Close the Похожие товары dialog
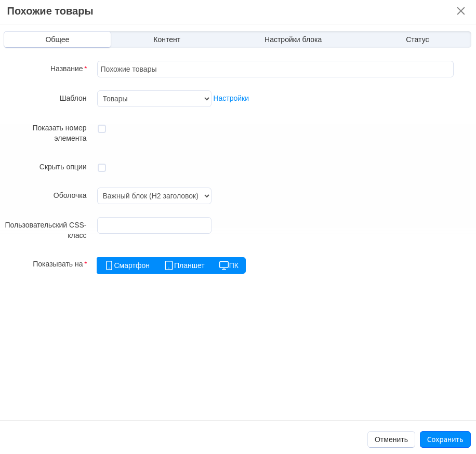This screenshot has height=454, width=476. click(x=460, y=11)
